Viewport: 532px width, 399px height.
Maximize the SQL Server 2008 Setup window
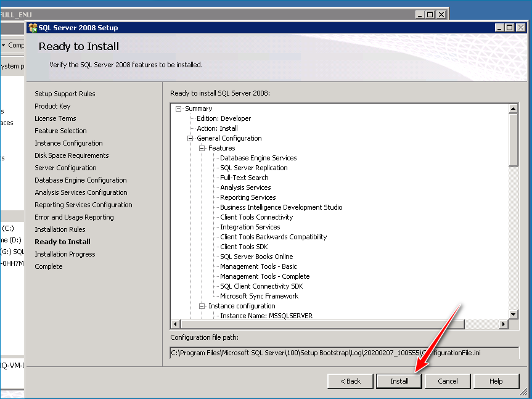(x=509, y=28)
